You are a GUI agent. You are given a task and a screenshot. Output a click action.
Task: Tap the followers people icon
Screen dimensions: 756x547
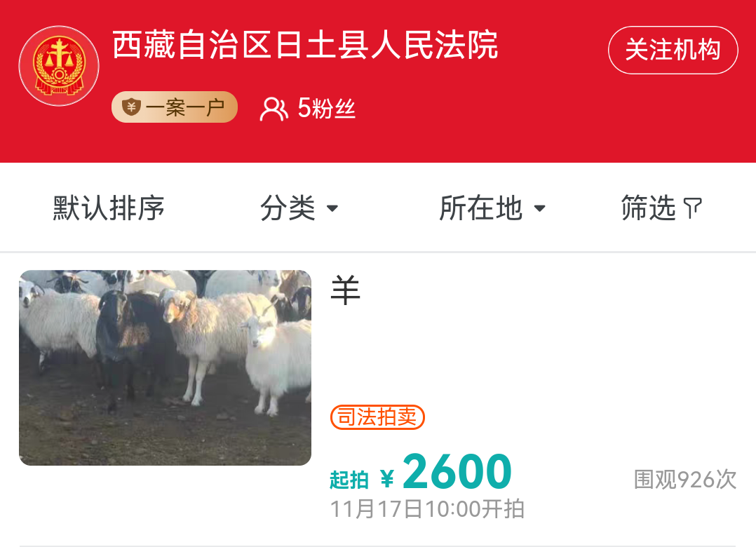coord(274,109)
